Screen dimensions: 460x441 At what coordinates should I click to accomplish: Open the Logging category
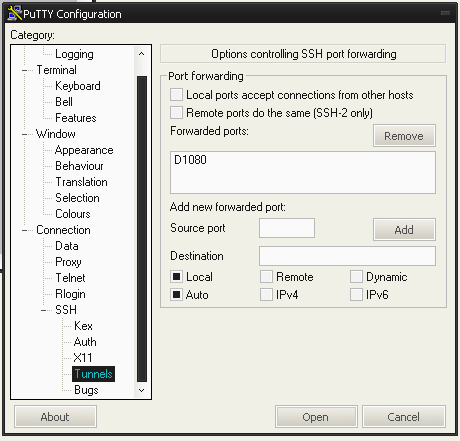74,54
